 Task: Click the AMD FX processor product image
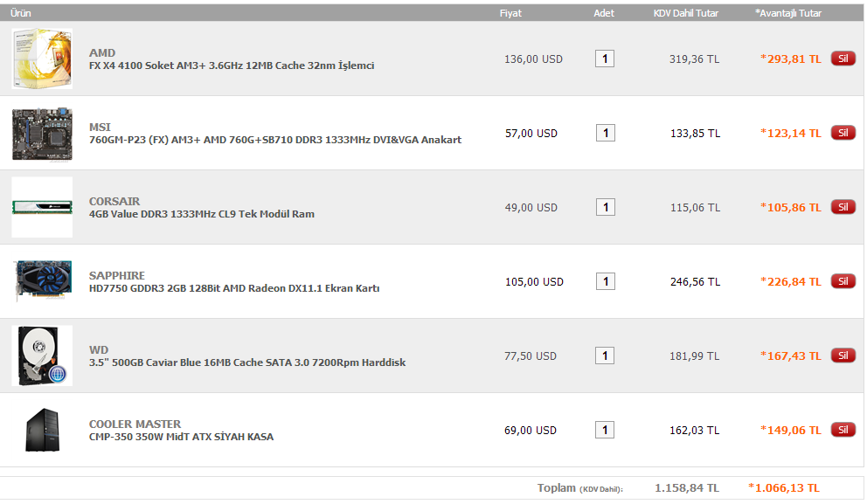pos(42,59)
